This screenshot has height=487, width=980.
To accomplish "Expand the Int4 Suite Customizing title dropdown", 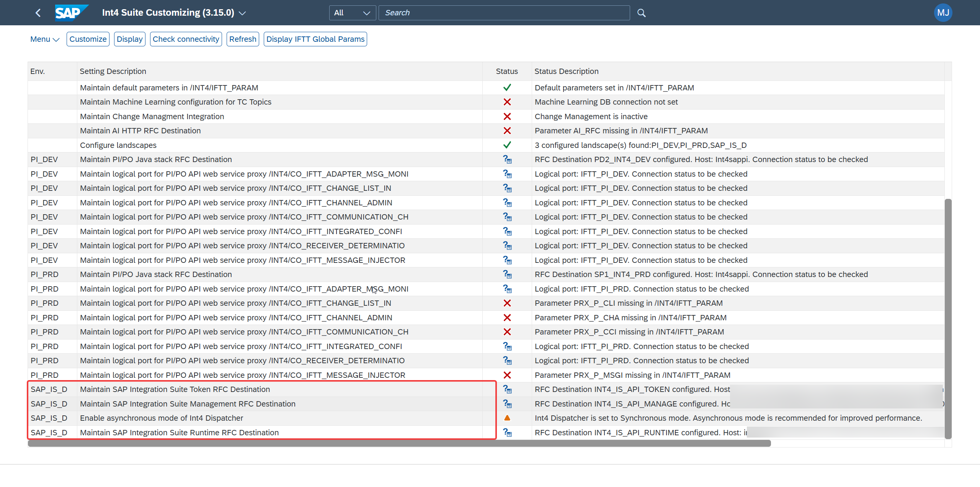I will click(x=242, y=13).
